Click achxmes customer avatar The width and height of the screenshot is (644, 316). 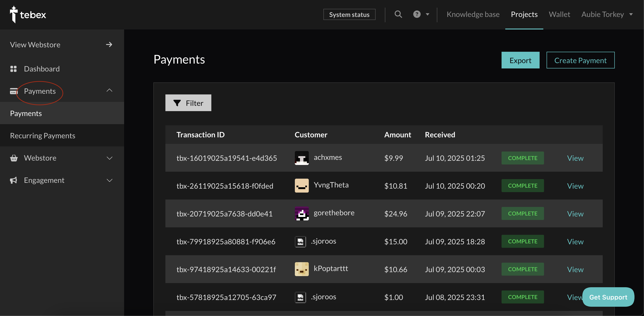tap(302, 158)
